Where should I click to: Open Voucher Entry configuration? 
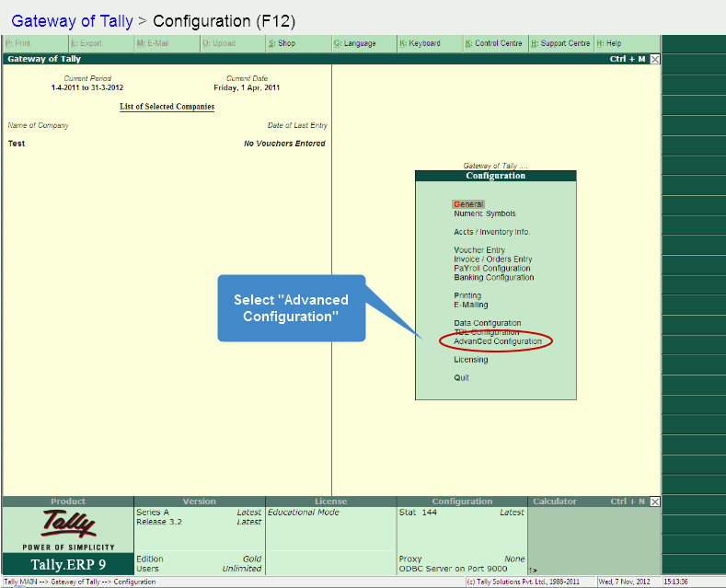pyautogui.click(x=479, y=250)
